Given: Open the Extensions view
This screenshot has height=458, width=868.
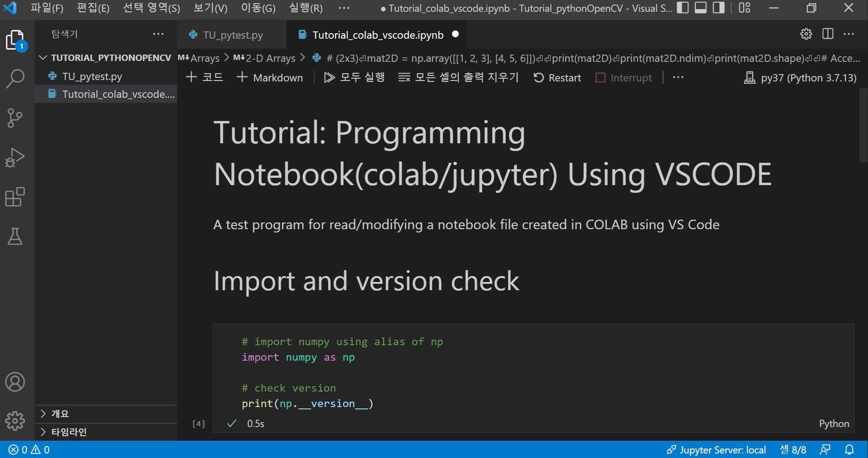Looking at the screenshot, I should 15,197.
